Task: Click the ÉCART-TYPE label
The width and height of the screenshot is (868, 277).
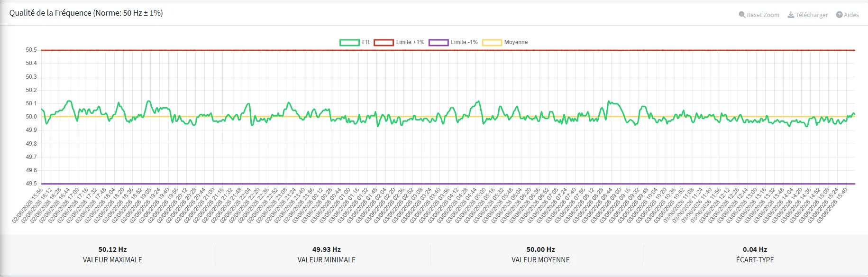Action: (755, 260)
